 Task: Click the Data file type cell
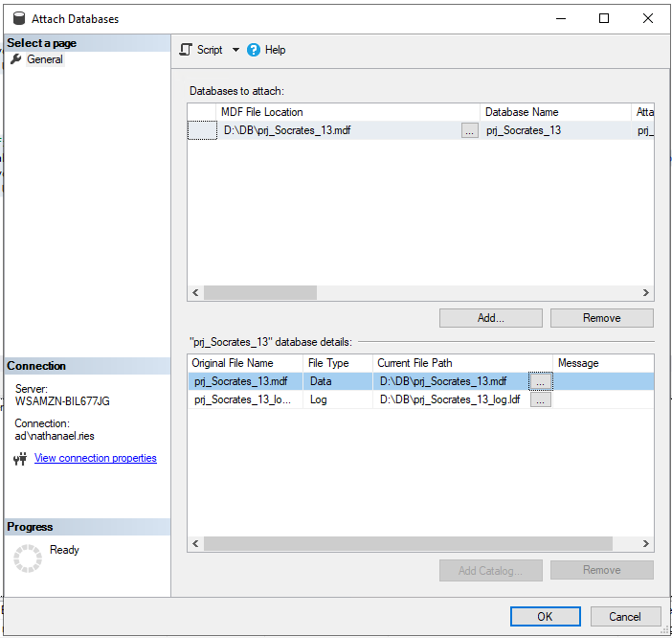(x=338, y=381)
